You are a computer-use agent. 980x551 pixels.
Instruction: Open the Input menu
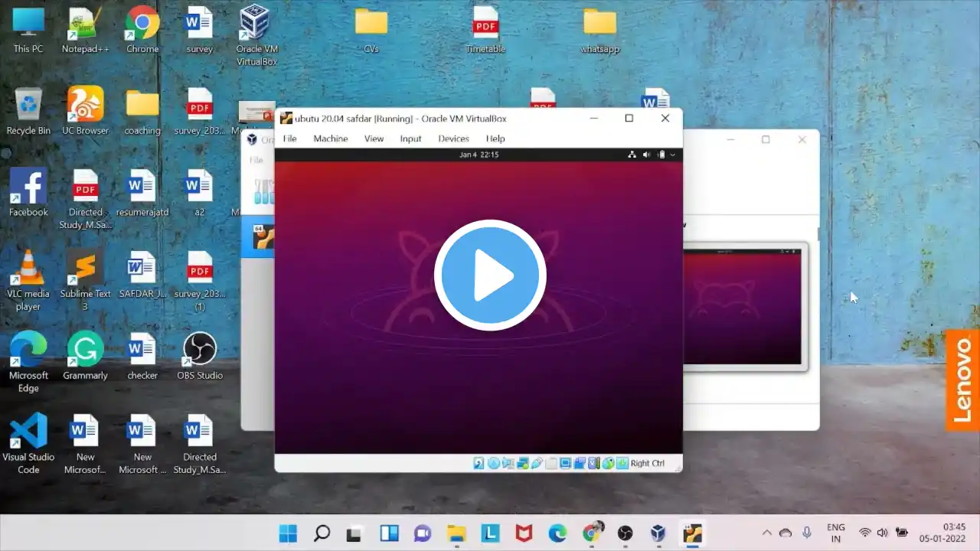(x=410, y=139)
